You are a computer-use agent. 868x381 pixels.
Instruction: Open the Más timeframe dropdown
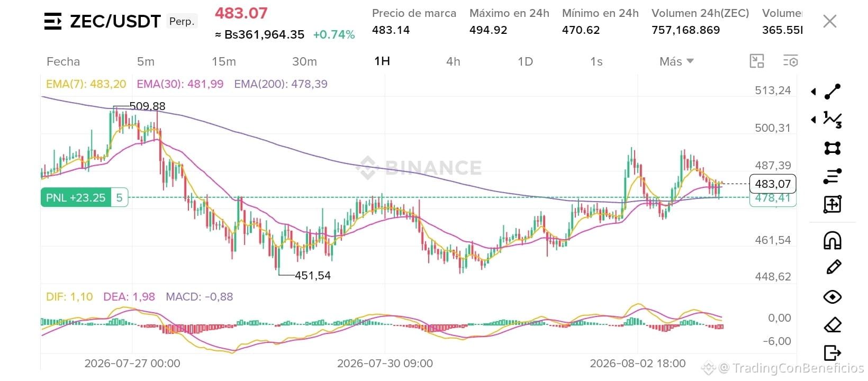tap(676, 61)
